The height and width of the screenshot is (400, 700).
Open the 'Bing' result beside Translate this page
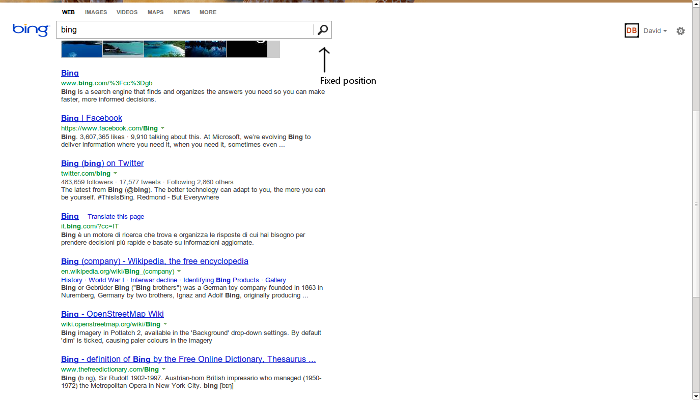point(70,217)
